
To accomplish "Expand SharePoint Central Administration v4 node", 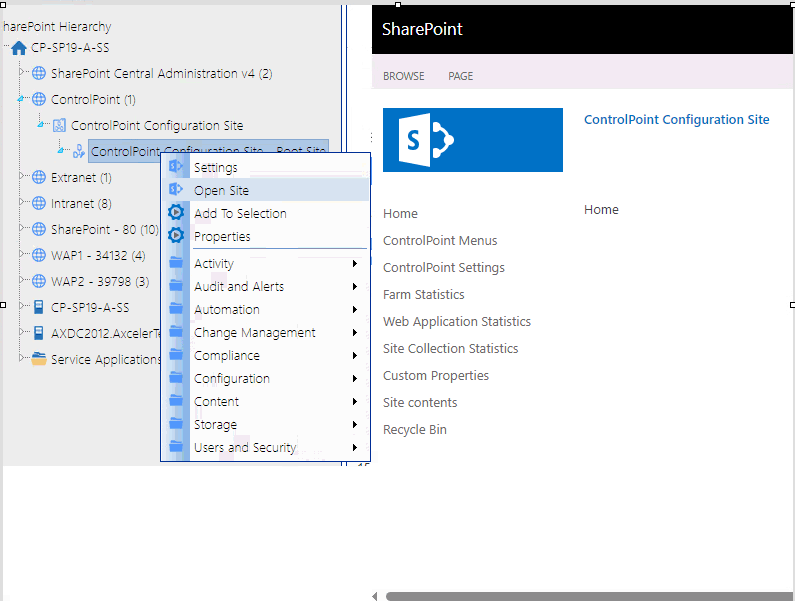I will tap(22, 73).
